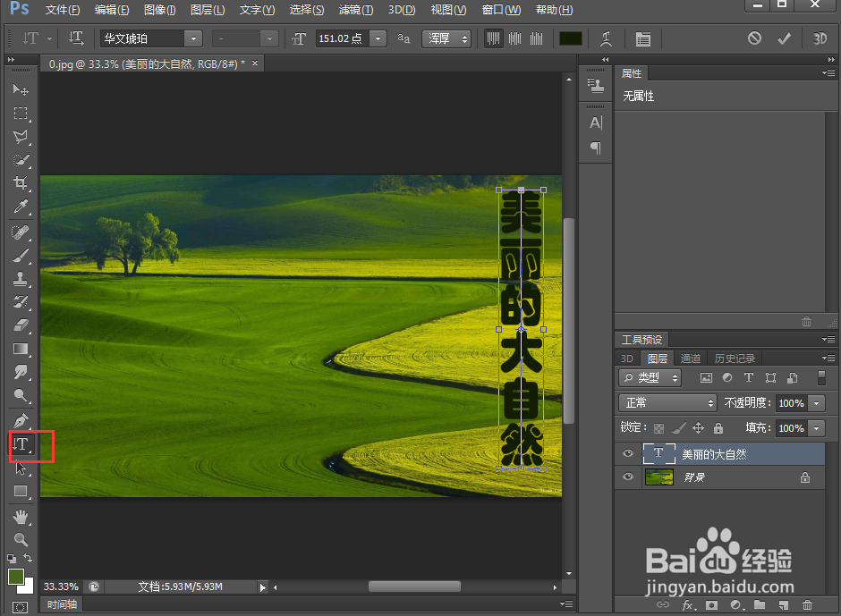841x616 pixels.
Task: Open the 图层 menu
Action: pyautogui.click(x=208, y=10)
